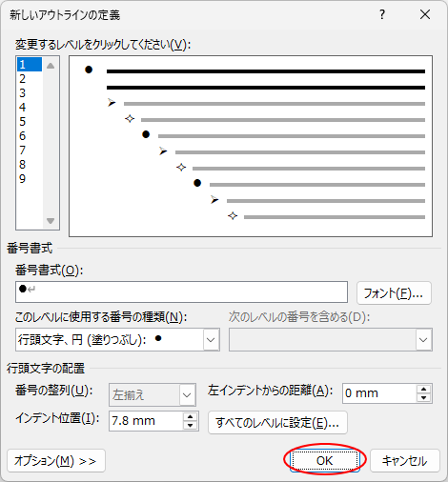Select level 2 in the level list

click(x=30, y=79)
